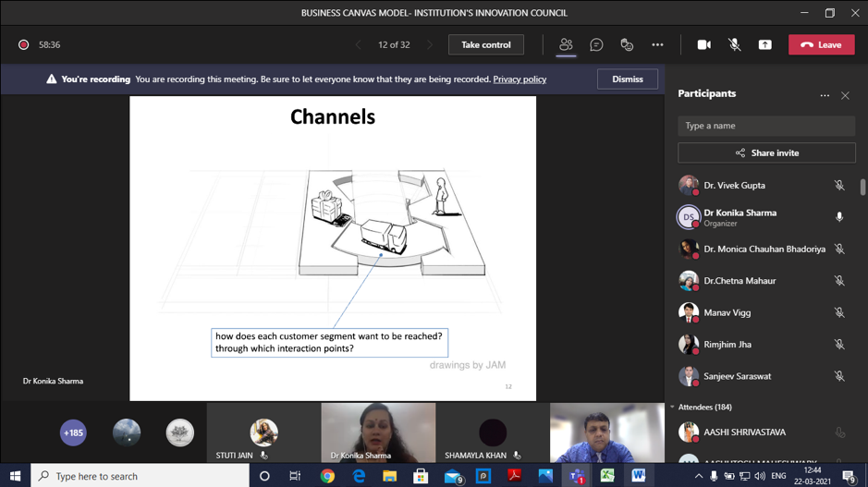Open the more actions ellipsis in toolbar
The image size is (868, 487).
pos(657,45)
